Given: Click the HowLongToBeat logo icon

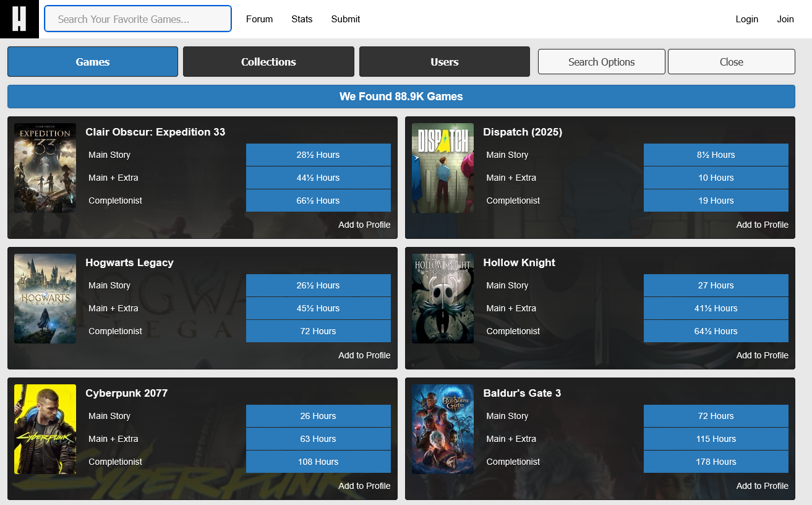Looking at the screenshot, I should [x=19, y=19].
